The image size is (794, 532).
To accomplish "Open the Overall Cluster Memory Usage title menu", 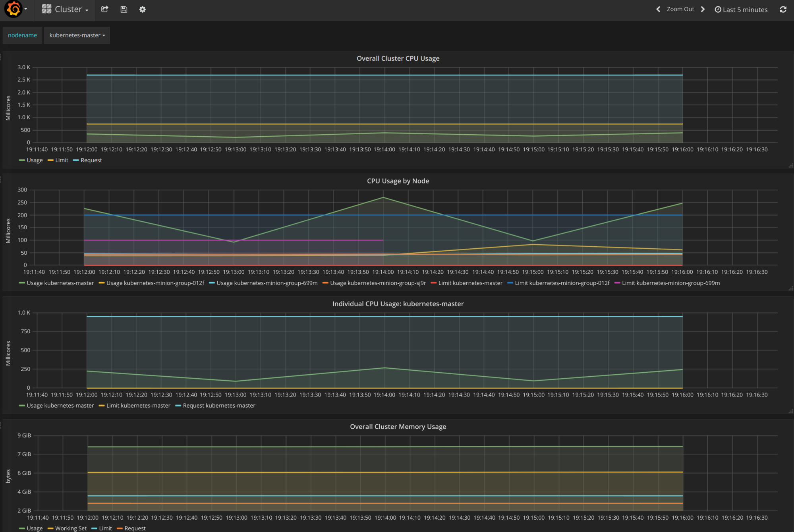I will tap(398, 426).
